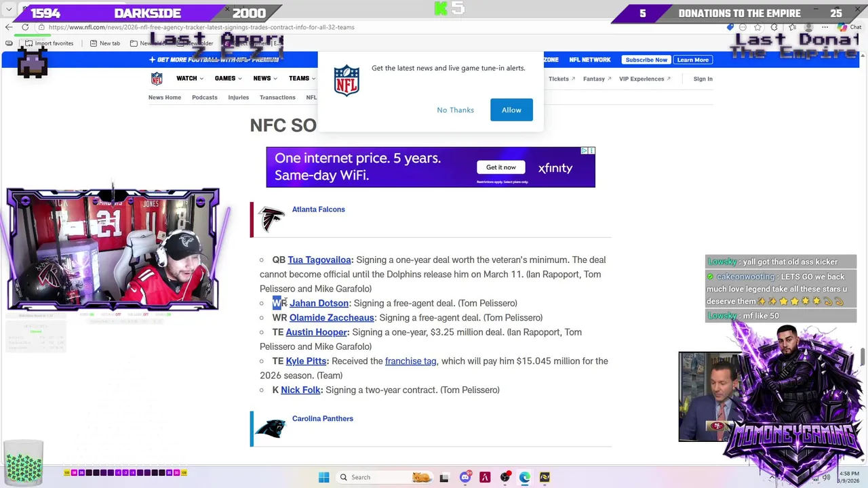This screenshot has width=868, height=488.
Task: Open the browser settings and more menu
Action: pos(826,27)
